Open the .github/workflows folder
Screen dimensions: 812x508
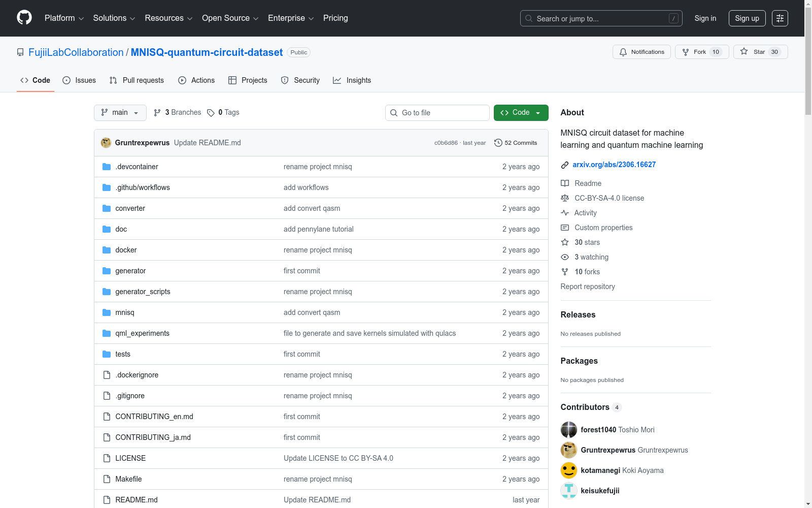(143, 187)
